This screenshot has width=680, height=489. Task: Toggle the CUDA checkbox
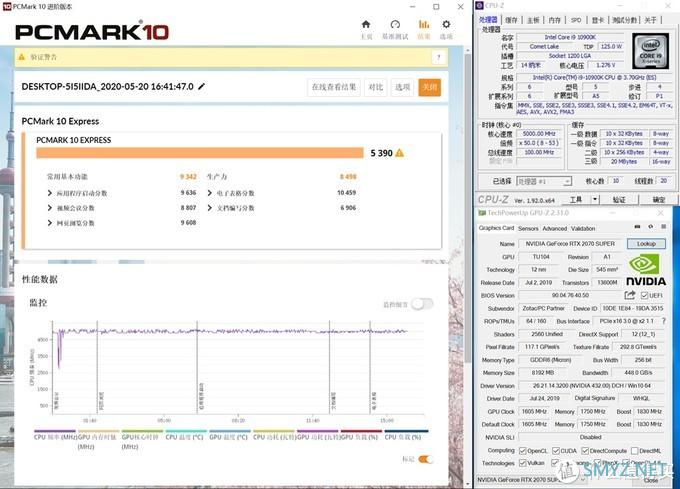click(x=556, y=450)
